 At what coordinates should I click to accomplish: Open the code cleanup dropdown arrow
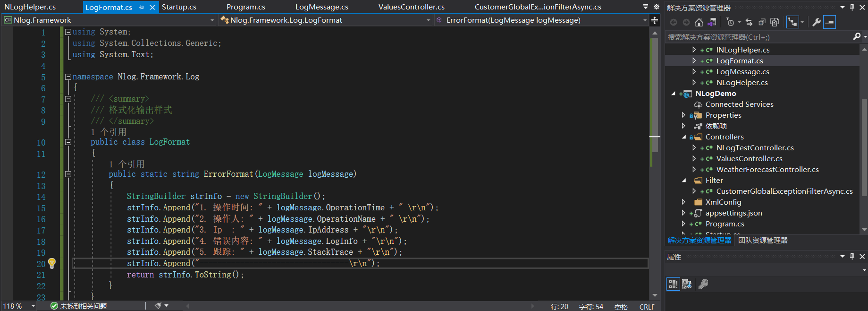pos(166,306)
